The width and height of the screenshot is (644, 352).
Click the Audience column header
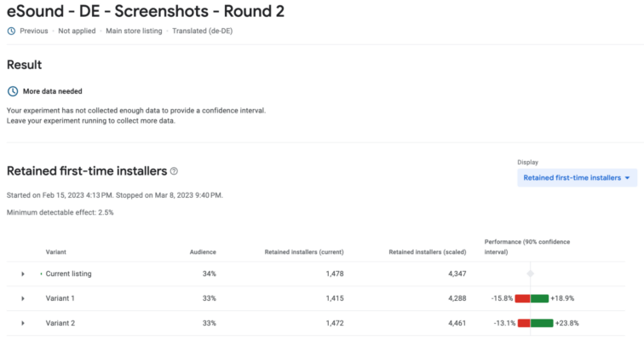tap(203, 251)
